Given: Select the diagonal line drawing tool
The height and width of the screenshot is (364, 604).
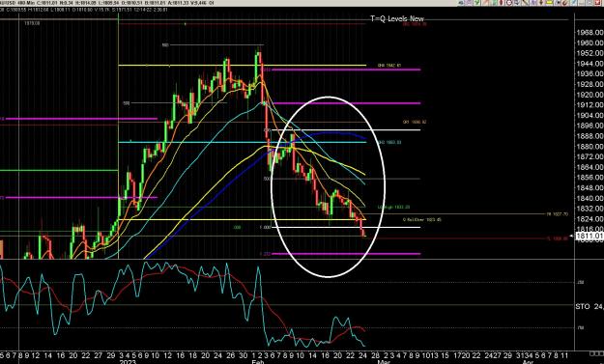Looking at the screenshot, I should 525,2.
